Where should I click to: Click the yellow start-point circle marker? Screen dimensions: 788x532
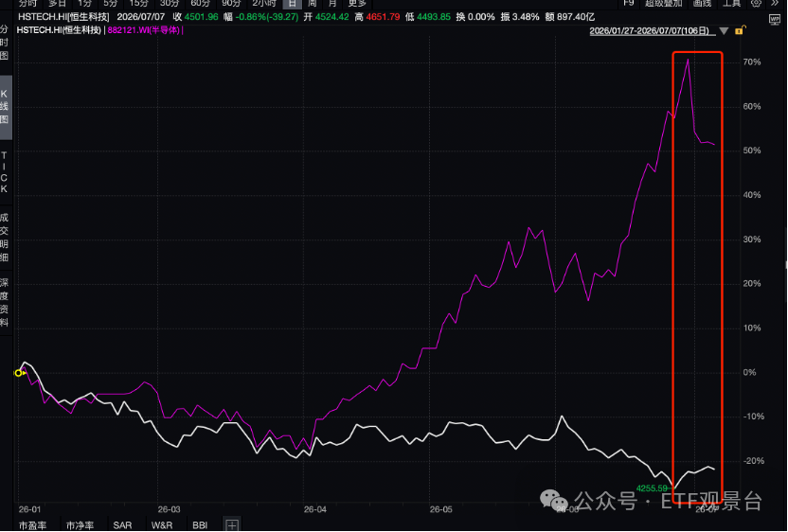pyautogui.click(x=19, y=373)
